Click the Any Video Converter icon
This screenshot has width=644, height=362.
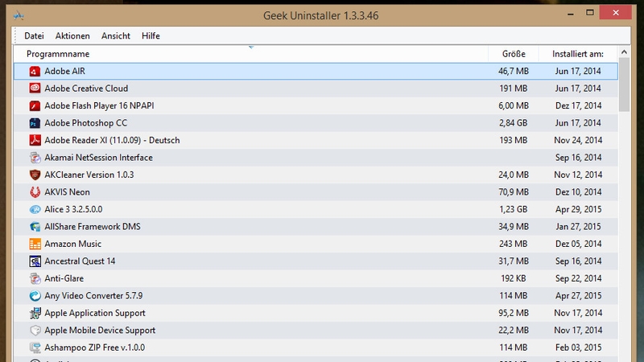point(35,295)
